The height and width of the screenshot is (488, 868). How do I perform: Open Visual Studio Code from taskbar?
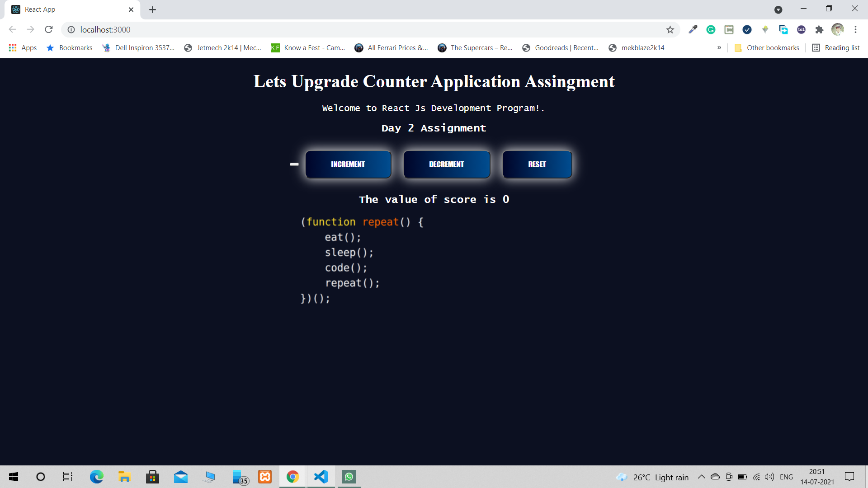click(x=321, y=477)
